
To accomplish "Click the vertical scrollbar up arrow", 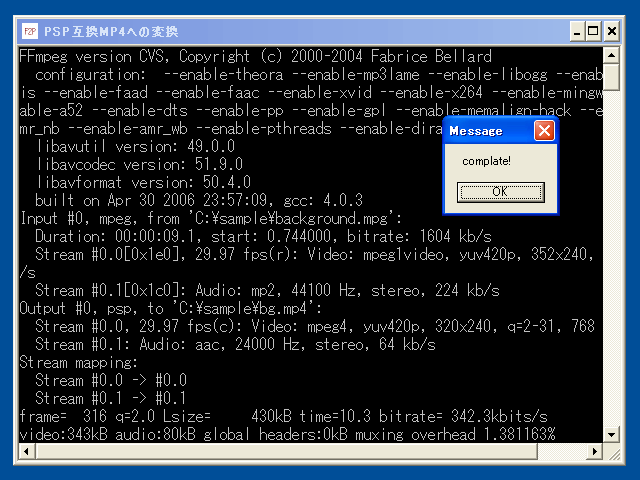I will coord(611,55).
